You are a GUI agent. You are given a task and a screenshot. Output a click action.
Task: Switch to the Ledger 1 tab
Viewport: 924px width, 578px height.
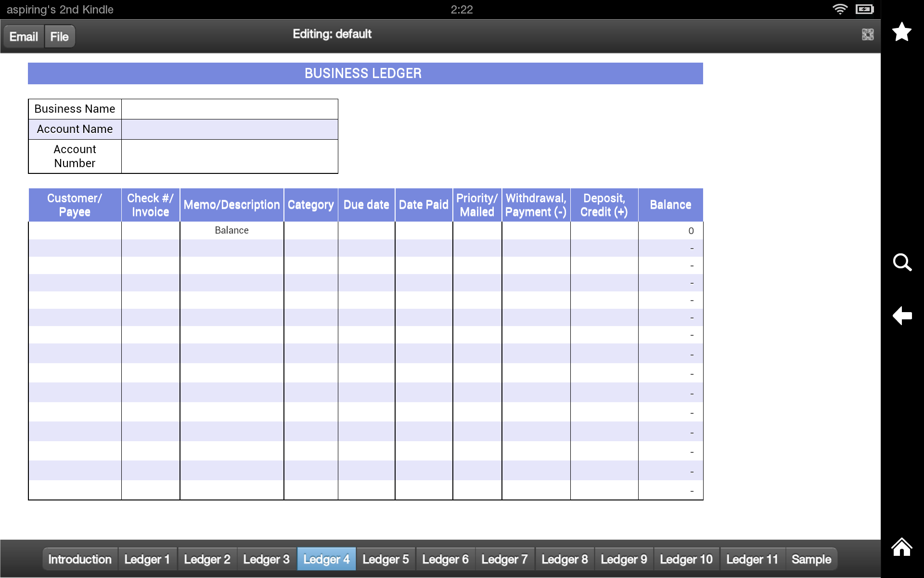(x=147, y=559)
